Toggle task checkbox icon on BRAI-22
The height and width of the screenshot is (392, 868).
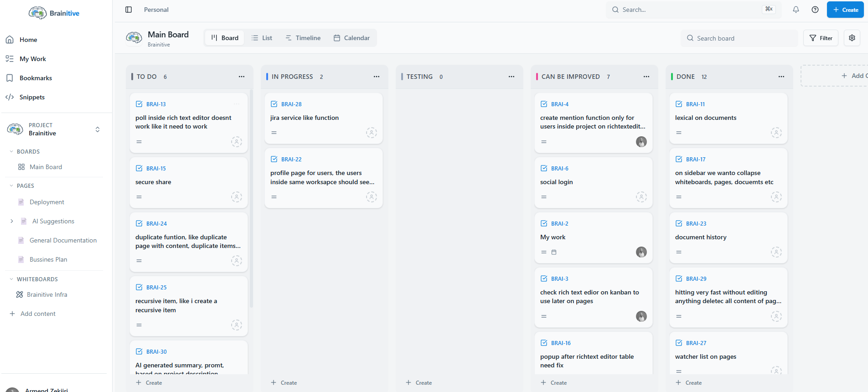point(274,159)
